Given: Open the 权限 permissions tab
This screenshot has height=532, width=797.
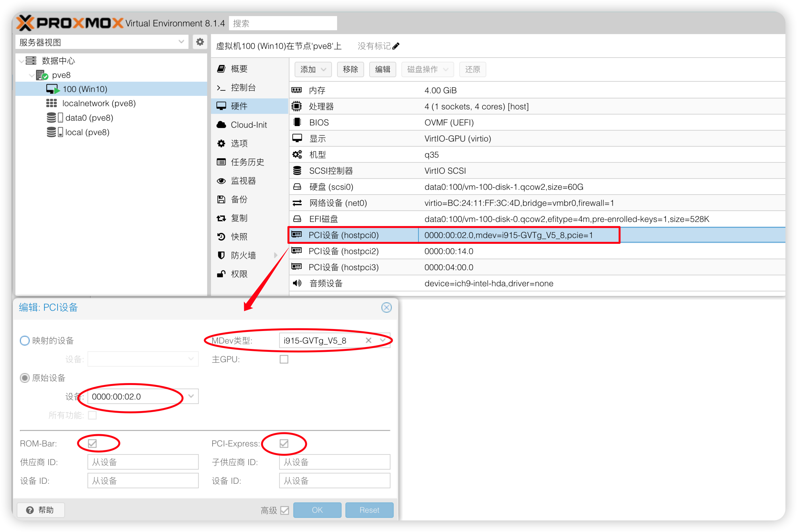Looking at the screenshot, I should (250, 274).
